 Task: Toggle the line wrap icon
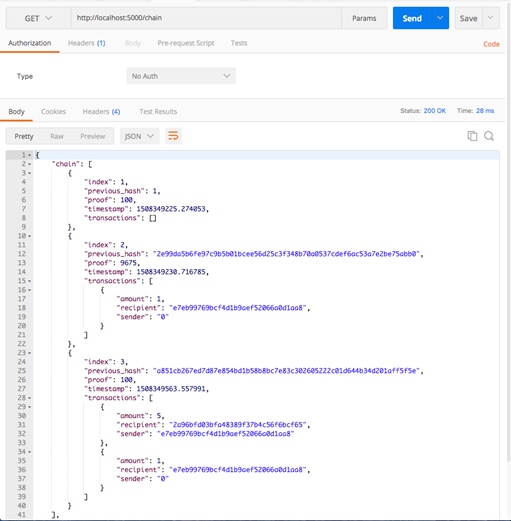point(173,136)
